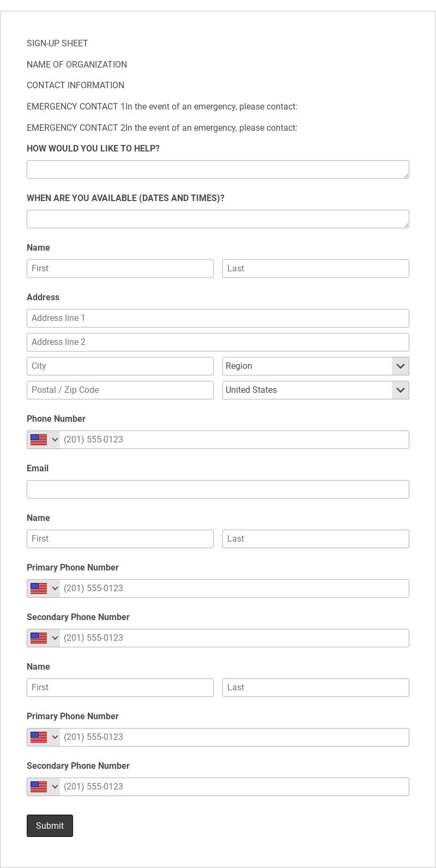Click the Address label
436x868 pixels.
[43, 298]
